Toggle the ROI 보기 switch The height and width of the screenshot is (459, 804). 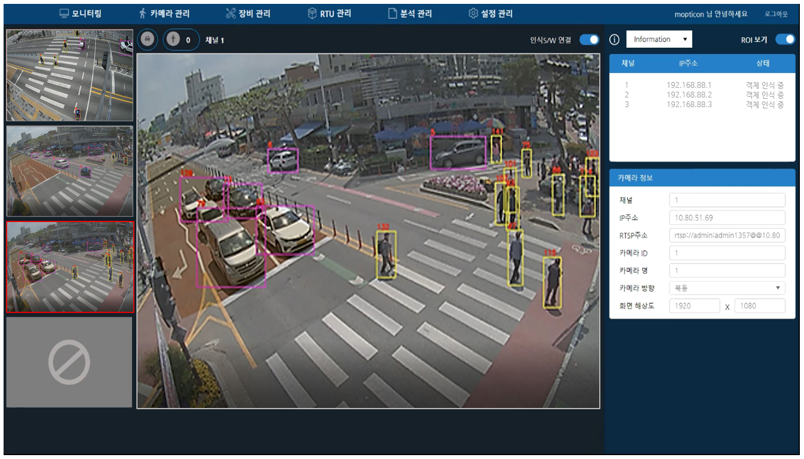pyautogui.click(x=784, y=40)
